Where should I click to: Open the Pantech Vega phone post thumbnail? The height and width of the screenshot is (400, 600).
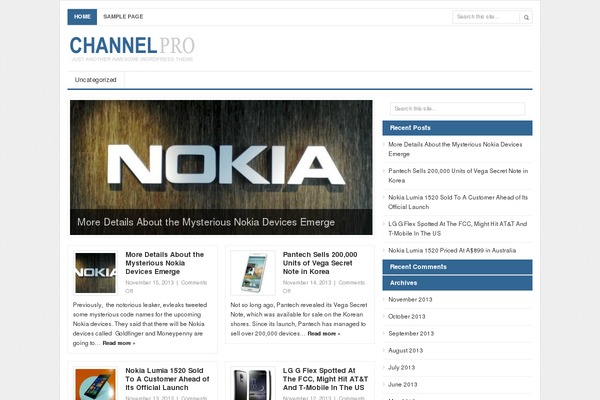253,273
